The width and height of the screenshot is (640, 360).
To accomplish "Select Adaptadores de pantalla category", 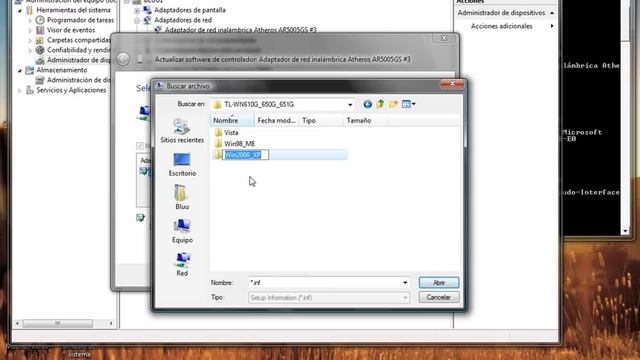I will 190,10.
